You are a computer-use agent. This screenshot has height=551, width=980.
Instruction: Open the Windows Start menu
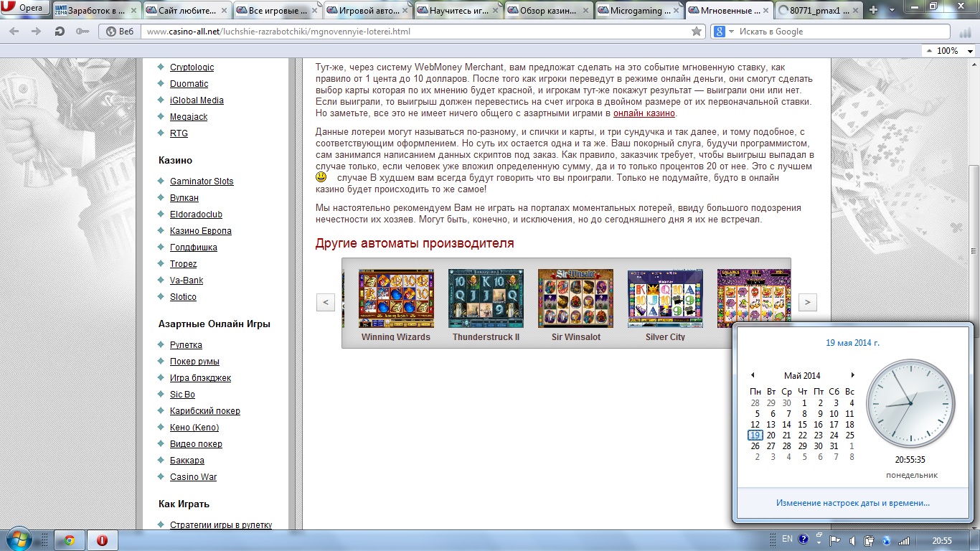point(18,540)
